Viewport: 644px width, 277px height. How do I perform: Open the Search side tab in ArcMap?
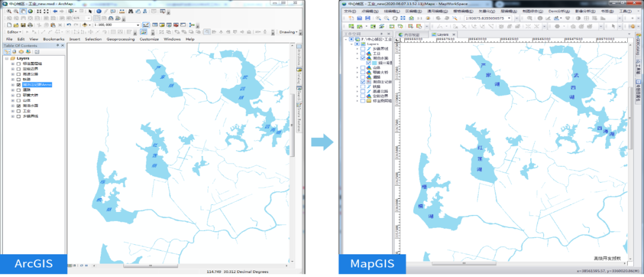(299, 94)
